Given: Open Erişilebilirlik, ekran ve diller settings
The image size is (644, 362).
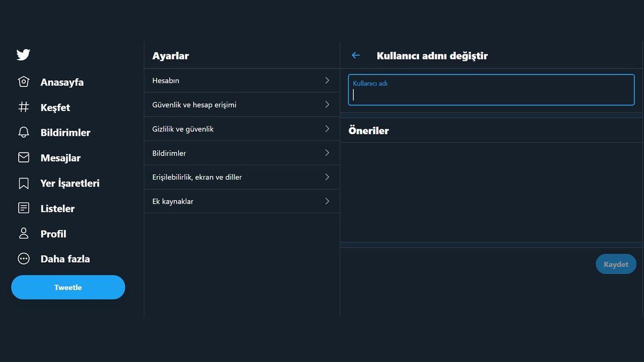Looking at the screenshot, I should click(x=241, y=177).
